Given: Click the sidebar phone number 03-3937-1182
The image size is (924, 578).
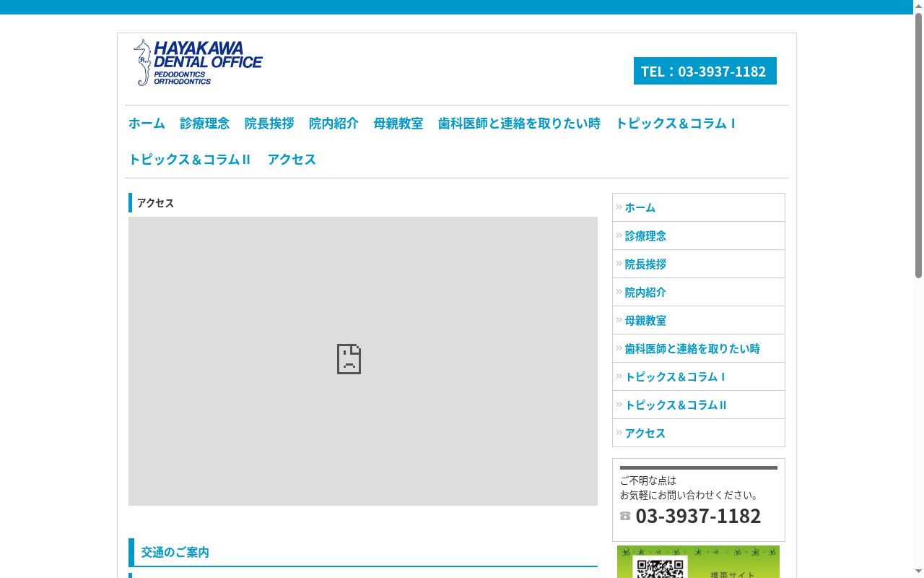Looking at the screenshot, I should coord(698,516).
